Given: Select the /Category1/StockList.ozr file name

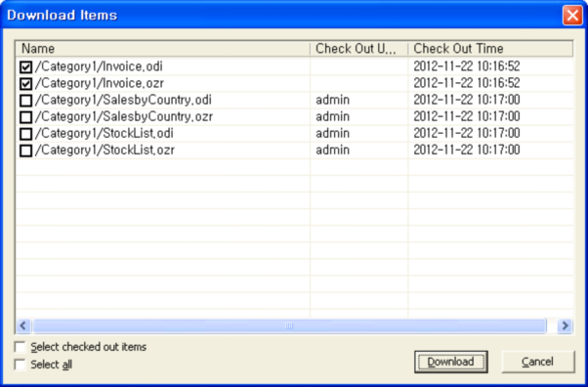Looking at the screenshot, I should coord(105,150).
